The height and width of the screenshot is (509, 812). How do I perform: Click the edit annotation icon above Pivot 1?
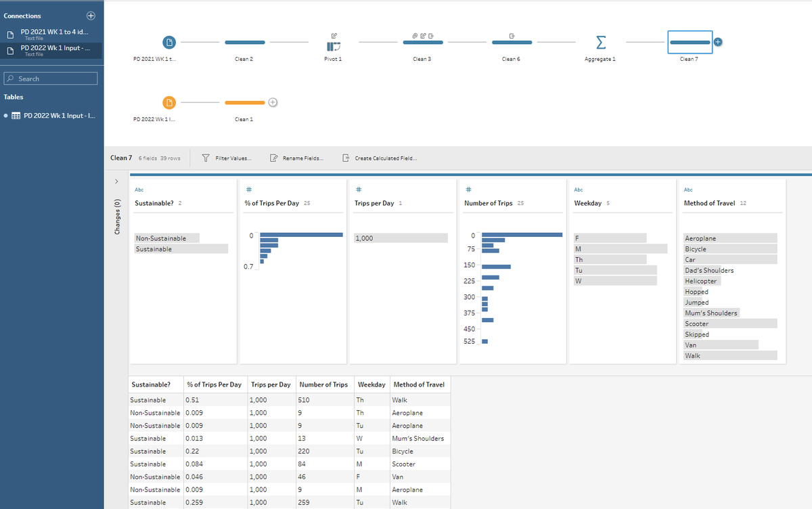[334, 35]
